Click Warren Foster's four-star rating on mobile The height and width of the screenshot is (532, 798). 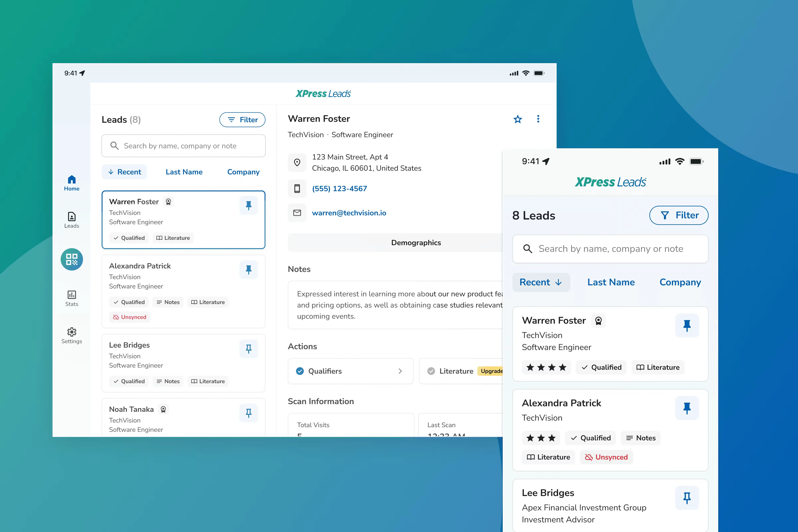(546, 367)
